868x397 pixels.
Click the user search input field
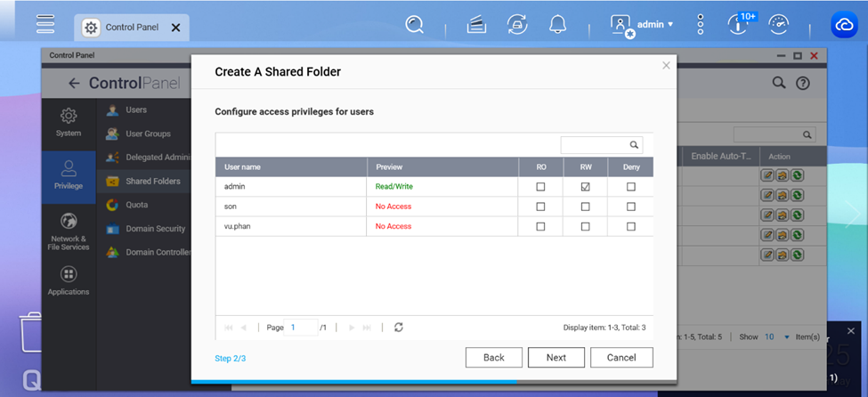click(x=595, y=144)
